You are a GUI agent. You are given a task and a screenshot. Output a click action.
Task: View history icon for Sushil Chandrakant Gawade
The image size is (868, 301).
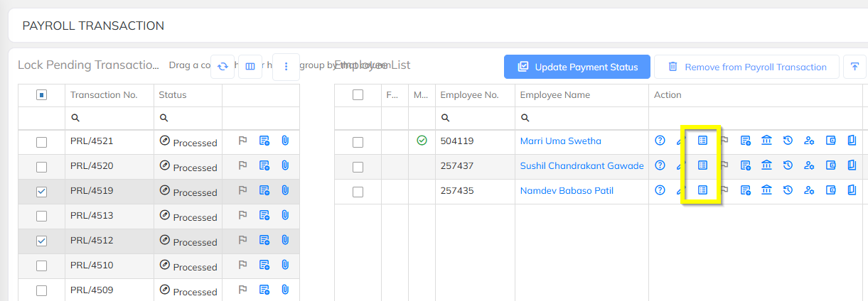(788, 165)
